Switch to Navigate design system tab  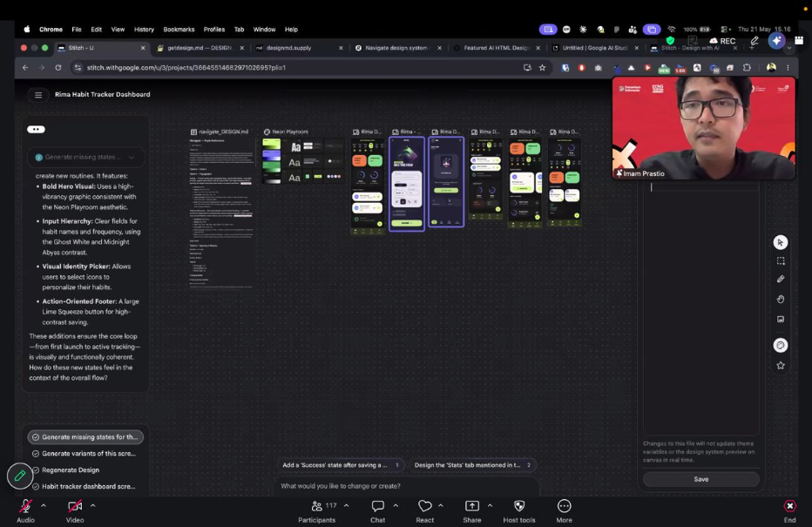396,48
